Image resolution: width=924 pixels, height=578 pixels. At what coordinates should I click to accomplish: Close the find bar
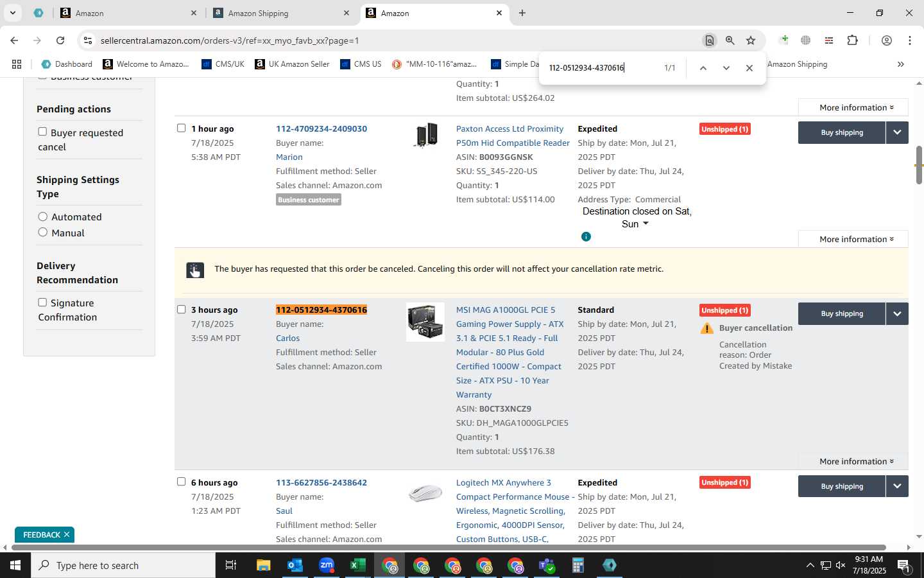(749, 68)
